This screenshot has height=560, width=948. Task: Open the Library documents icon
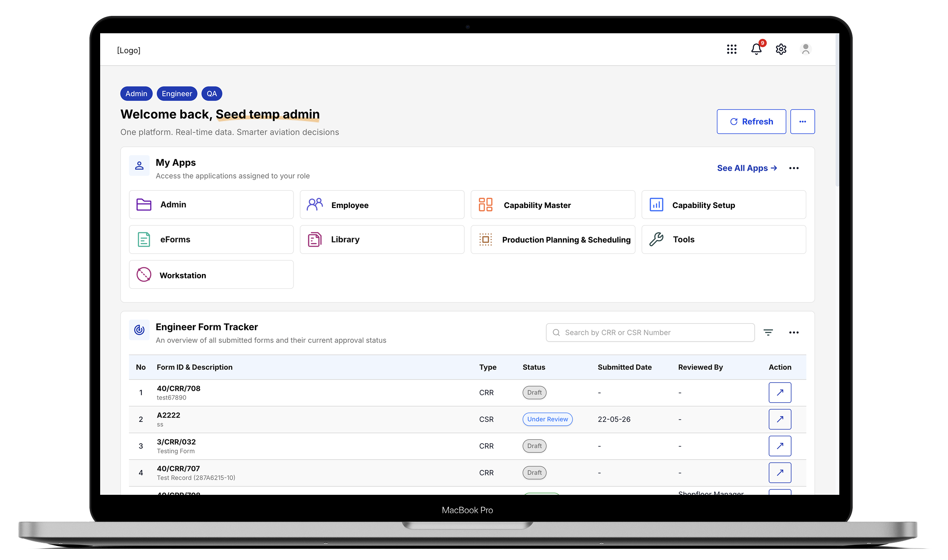pos(314,239)
